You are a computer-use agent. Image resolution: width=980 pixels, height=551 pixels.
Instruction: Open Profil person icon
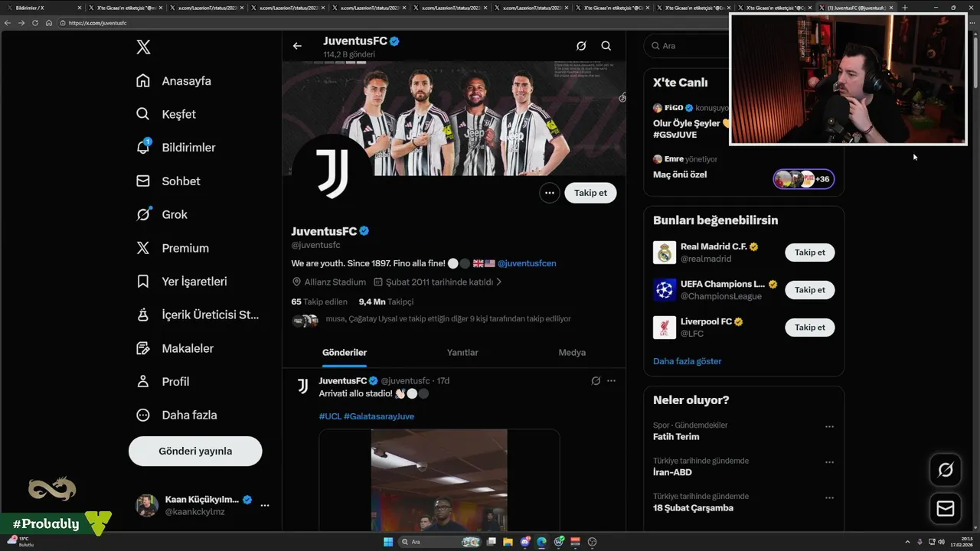(142, 381)
